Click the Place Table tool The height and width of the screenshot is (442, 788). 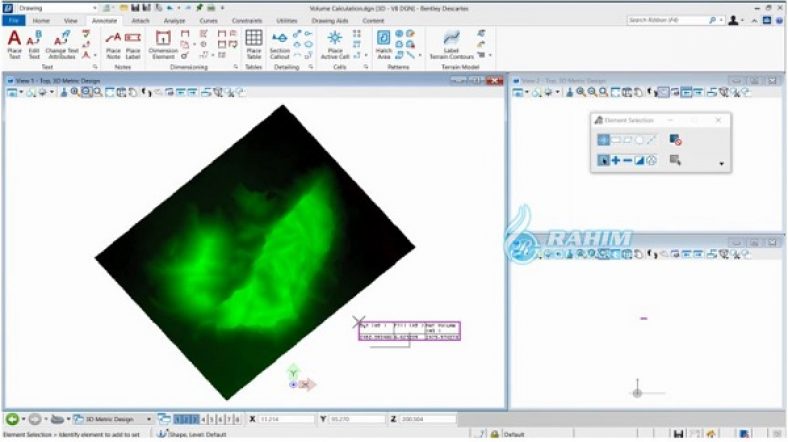point(254,44)
